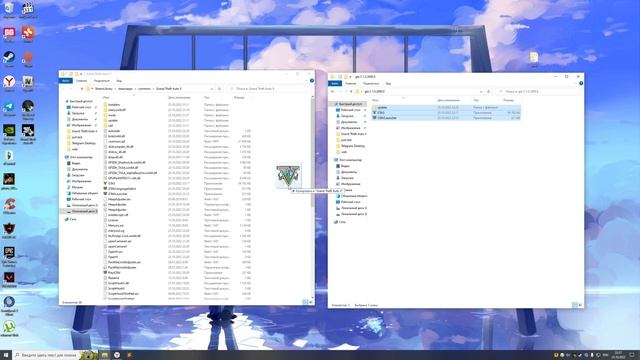Screen dimensions: 640x360
Task: Switch to details view in Grand Theft Auto V window
Action: click(x=304, y=302)
